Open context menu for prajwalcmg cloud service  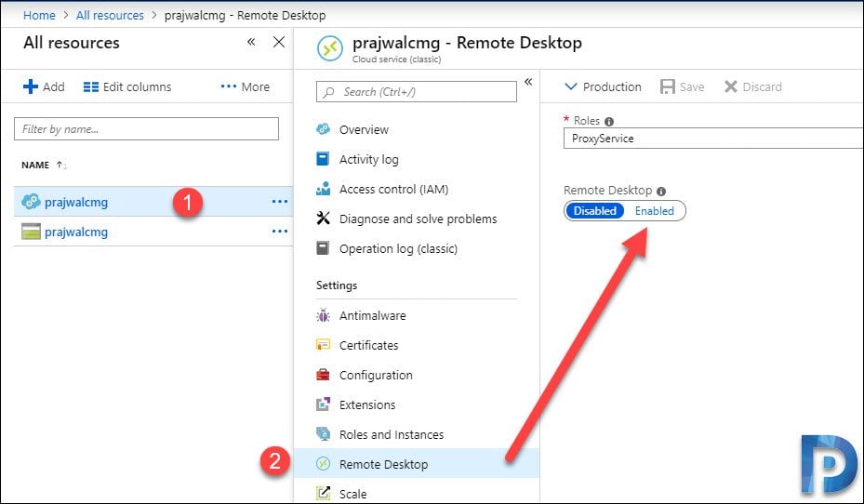[280, 202]
